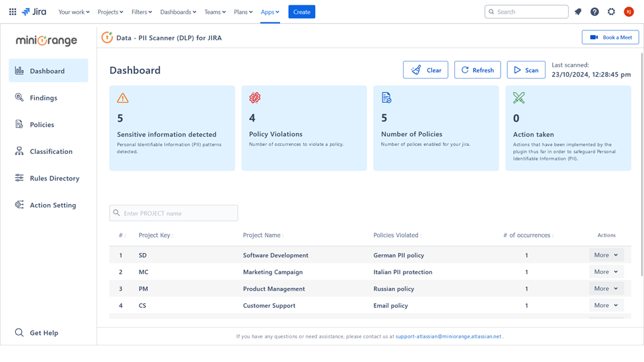
Task: Sort by Policies Violated column header
Action: (397, 235)
